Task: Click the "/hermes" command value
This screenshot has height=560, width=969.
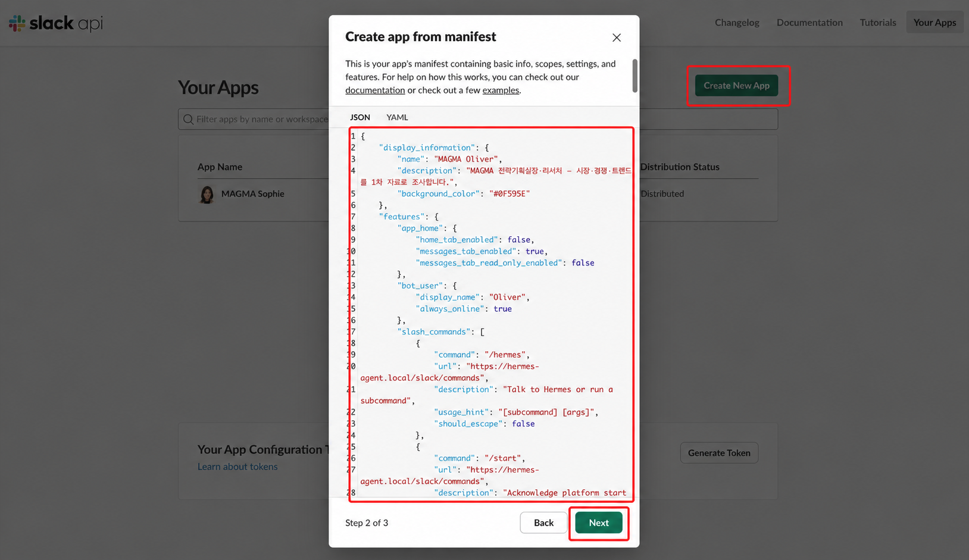Action: (505, 355)
